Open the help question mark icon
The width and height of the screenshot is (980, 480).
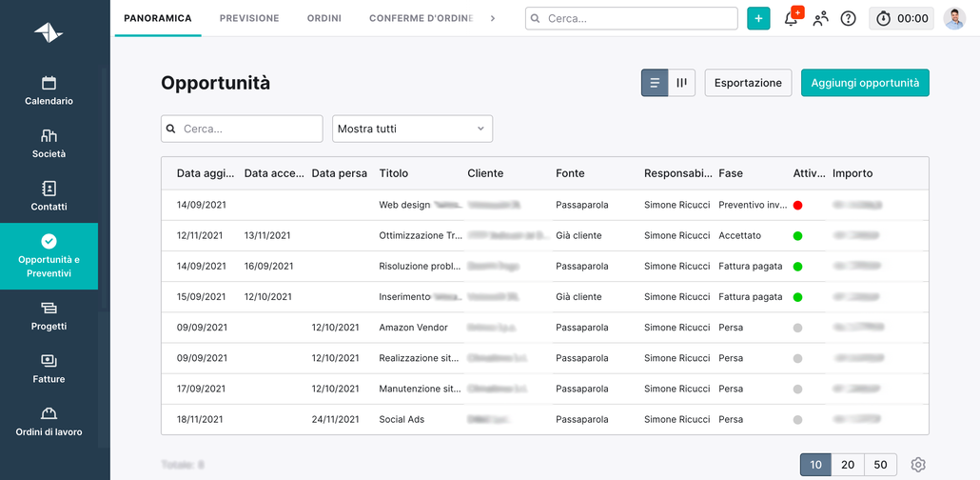point(848,19)
